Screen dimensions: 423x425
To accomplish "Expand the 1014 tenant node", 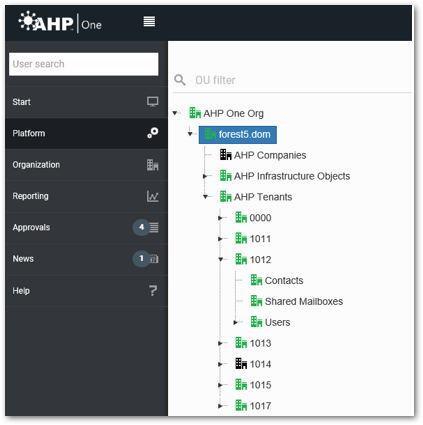I will [x=220, y=364].
